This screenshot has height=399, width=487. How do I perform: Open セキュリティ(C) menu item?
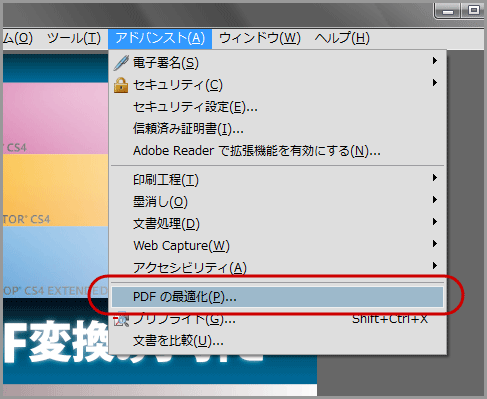277,85
